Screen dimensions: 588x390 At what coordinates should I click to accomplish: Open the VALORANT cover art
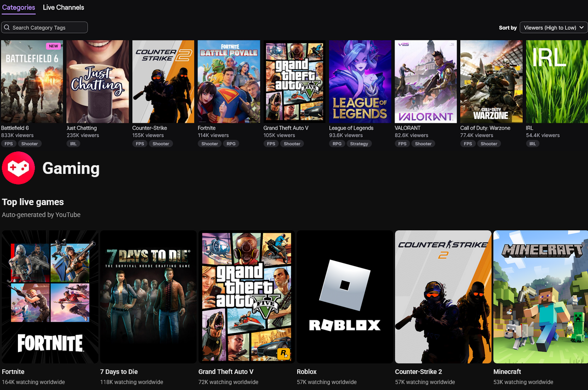[x=426, y=82]
